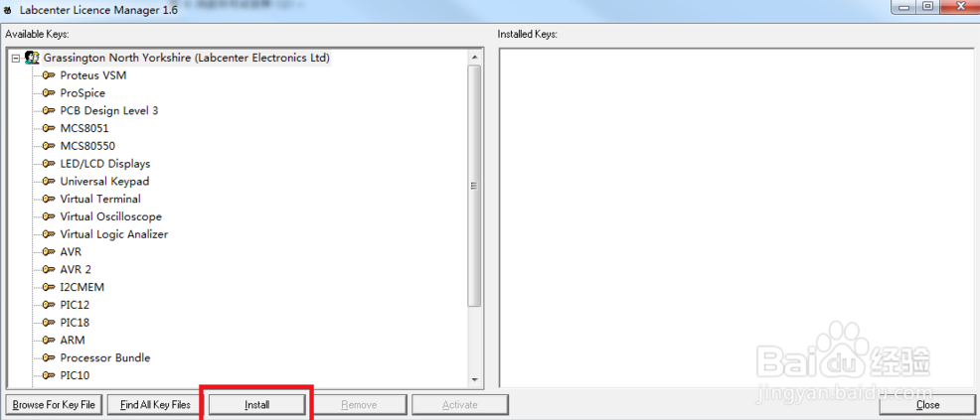The image size is (980, 420).
Task: Click the key icon next to ProSpice
Action: pyautogui.click(x=48, y=92)
